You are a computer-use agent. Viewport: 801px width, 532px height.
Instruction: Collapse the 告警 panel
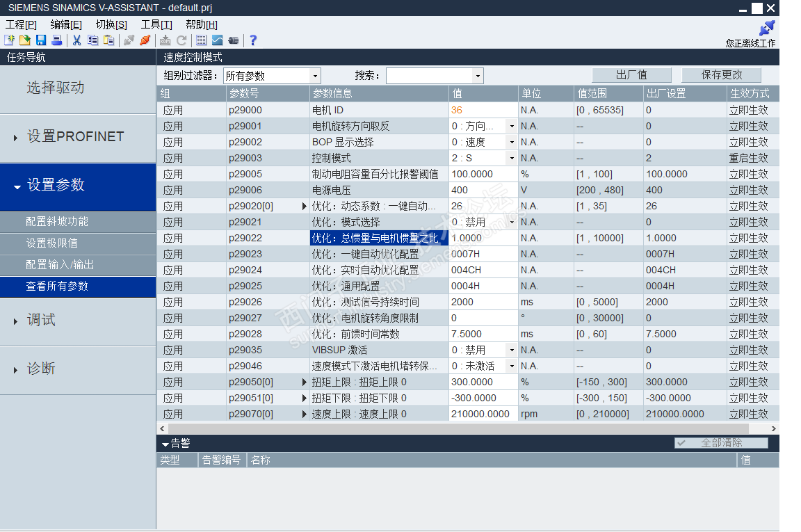[x=165, y=444]
